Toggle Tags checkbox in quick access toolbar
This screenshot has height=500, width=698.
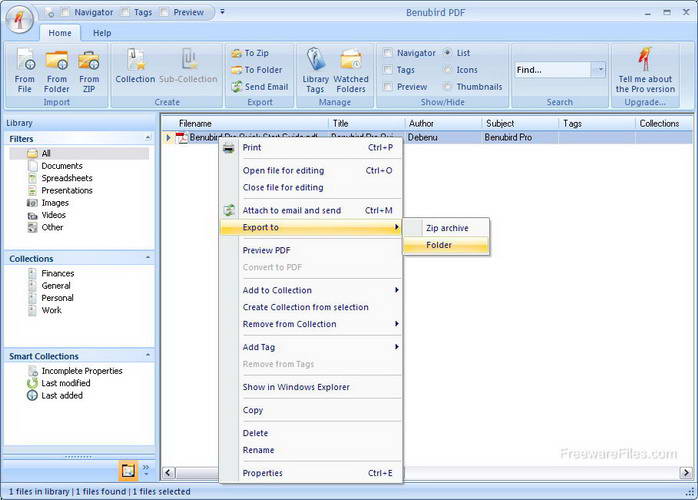point(126,12)
